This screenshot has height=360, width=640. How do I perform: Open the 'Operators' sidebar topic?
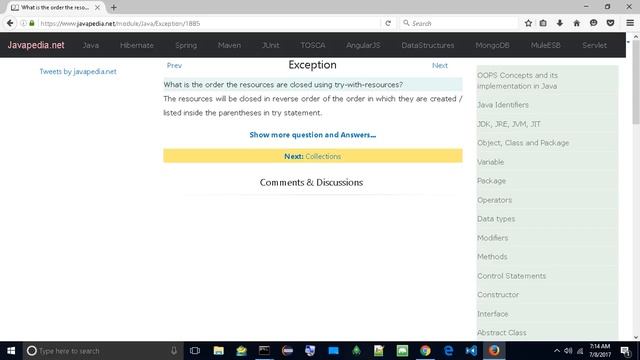[x=494, y=200]
